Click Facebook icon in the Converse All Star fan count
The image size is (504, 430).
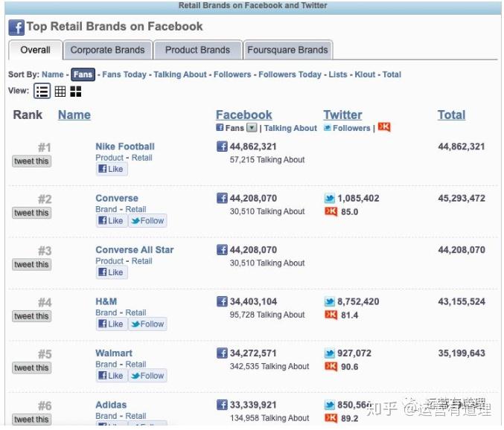point(222,250)
